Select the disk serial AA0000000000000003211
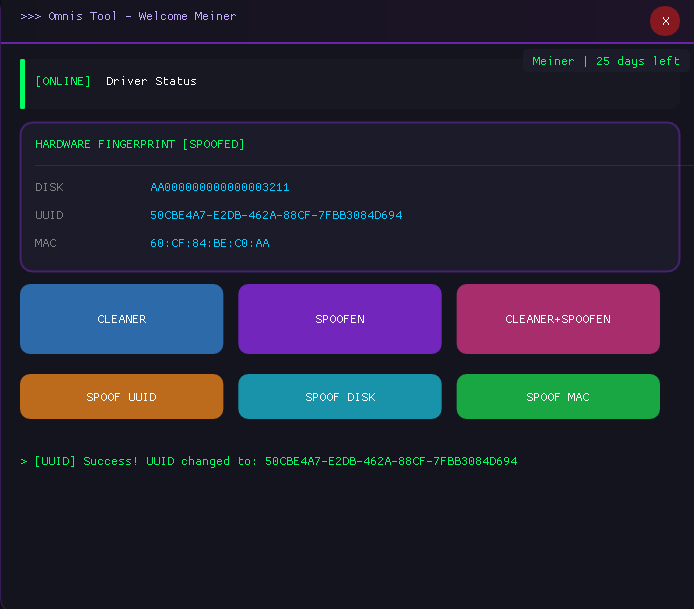Image resolution: width=694 pixels, height=609 pixels. pyautogui.click(x=220, y=187)
